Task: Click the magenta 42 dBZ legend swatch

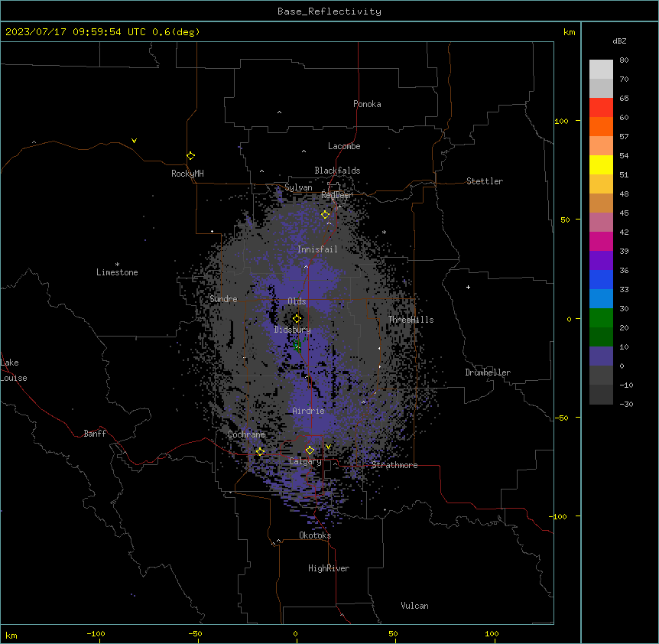Action: pos(601,241)
